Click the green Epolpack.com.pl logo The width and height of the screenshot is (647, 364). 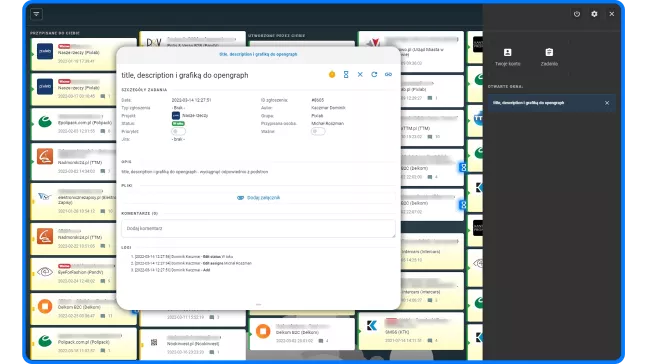click(45, 121)
